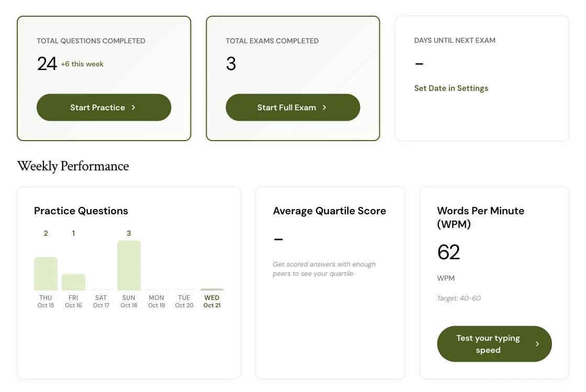
Task: Click the DAYS UNTIL NEXT EXAM label
Action: click(x=455, y=40)
